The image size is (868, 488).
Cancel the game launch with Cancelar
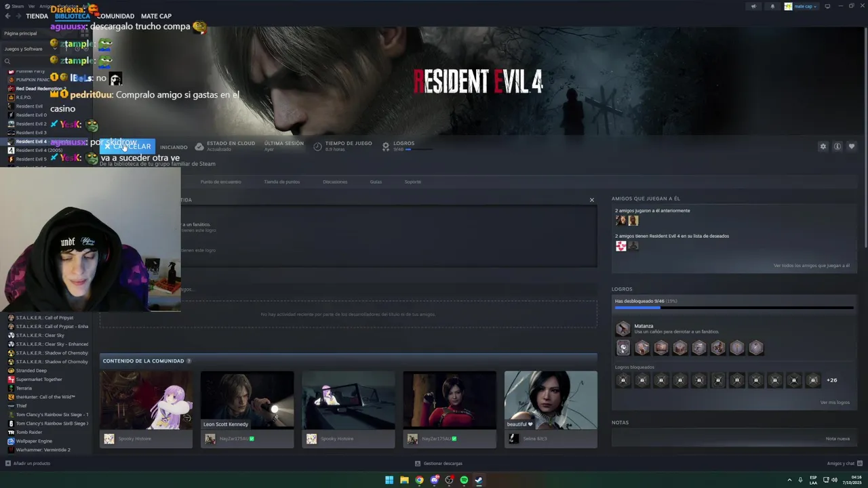127,146
